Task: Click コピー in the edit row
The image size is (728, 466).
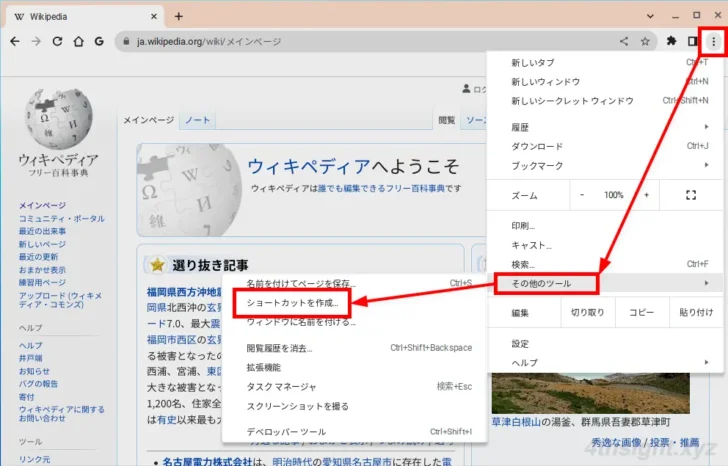Action: (642, 313)
